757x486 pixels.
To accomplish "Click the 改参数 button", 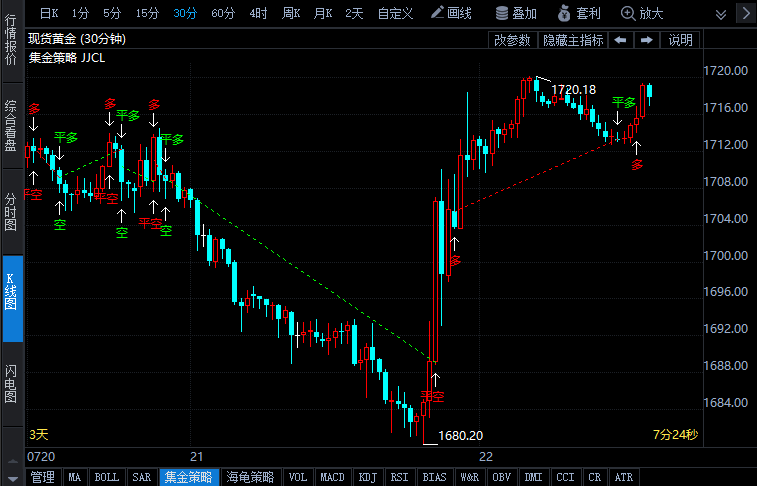I will [512, 40].
